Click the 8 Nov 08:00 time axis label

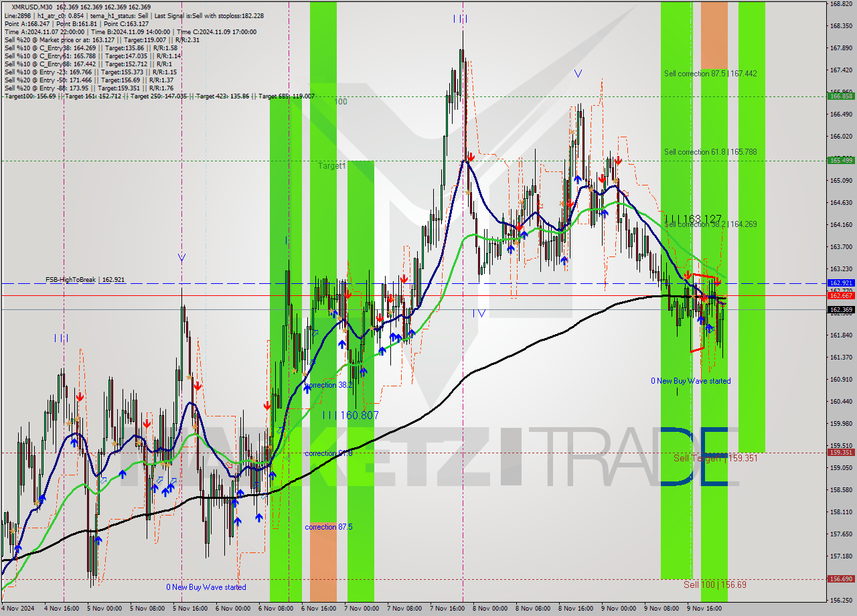pyautogui.click(x=532, y=609)
